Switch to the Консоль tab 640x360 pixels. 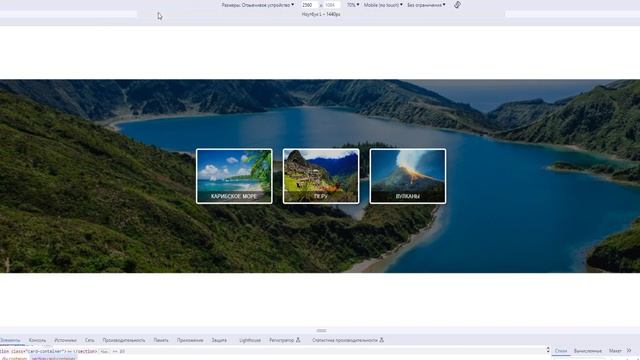pos(37,340)
